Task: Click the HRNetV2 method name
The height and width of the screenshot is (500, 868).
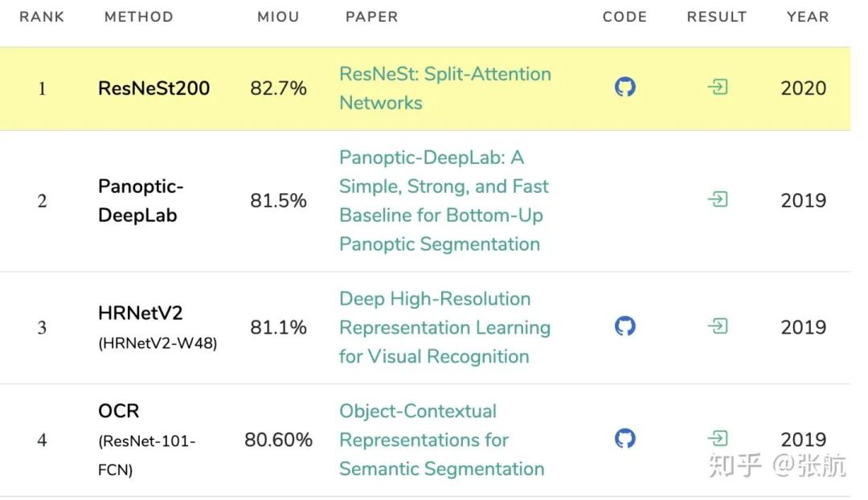Action: click(x=141, y=314)
